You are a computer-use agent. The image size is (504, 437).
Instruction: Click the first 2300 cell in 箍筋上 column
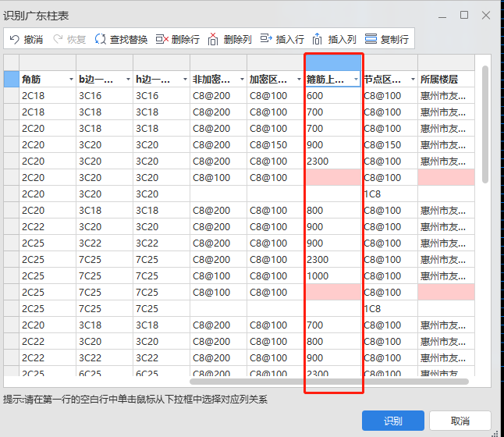[x=333, y=161]
